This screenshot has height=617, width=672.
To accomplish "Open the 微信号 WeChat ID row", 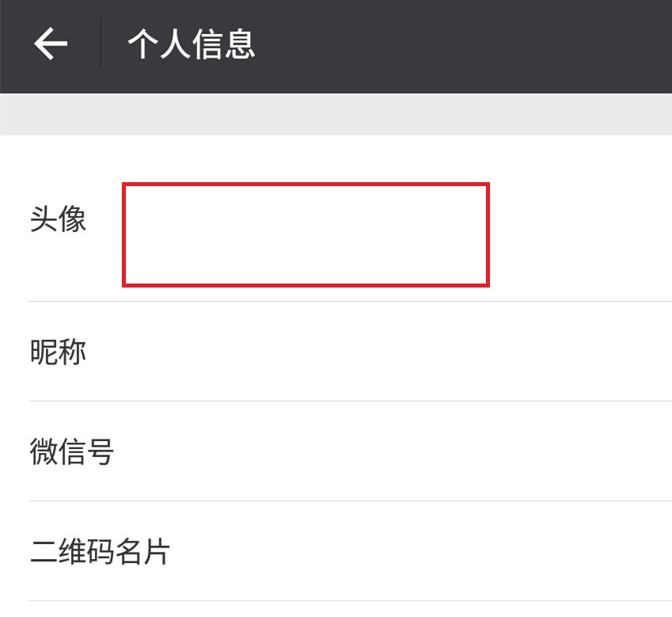I will coord(336,451).
